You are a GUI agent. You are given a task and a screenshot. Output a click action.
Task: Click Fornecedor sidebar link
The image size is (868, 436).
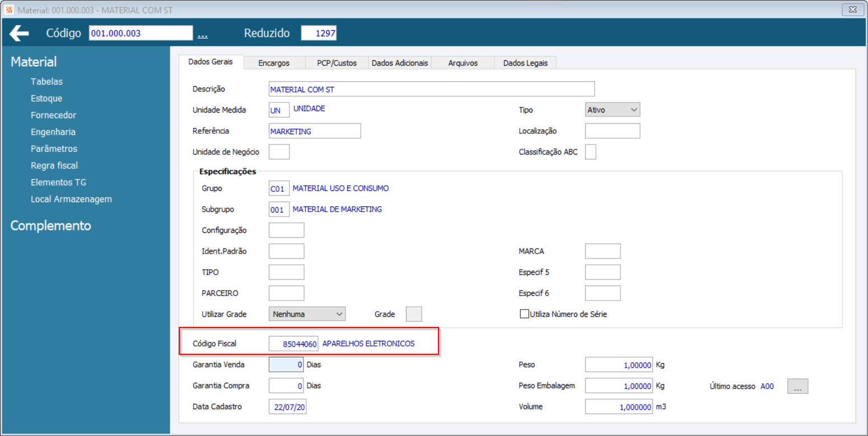coord(54,115)
